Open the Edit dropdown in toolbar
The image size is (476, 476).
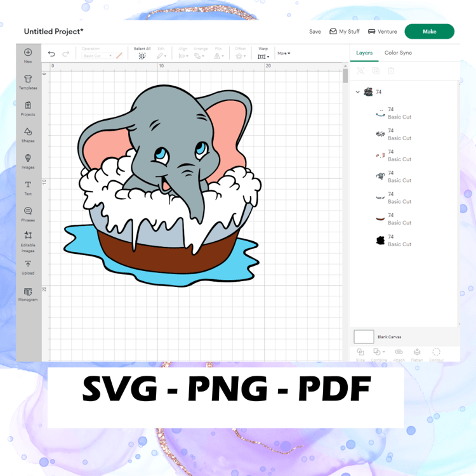(x=161, y=56)
